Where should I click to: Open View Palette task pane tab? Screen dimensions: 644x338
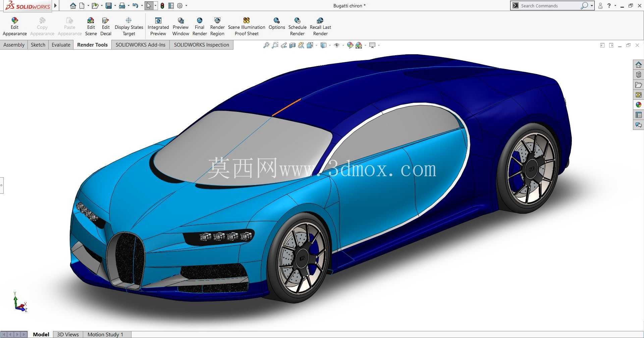tap(638, 95)
